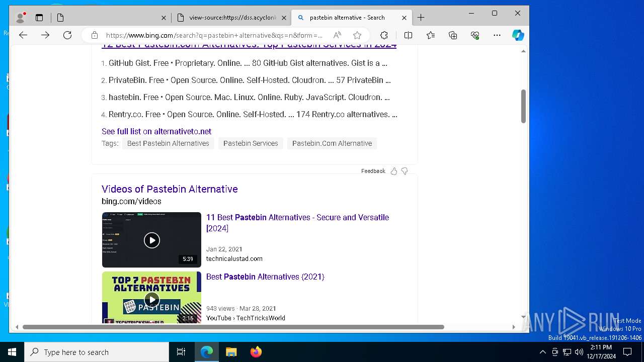Open the Edge profile icon

tap(21, 18)
